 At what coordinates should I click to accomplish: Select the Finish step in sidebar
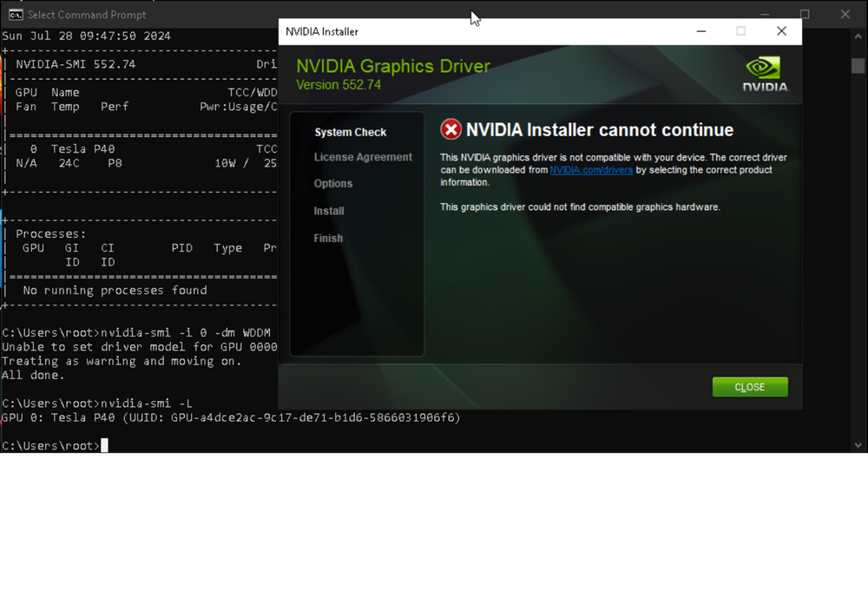[328, 239]
